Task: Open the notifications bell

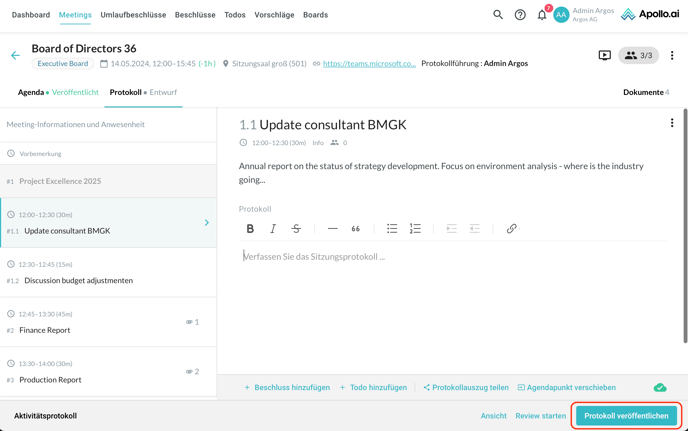Action: tap(542, 15)
